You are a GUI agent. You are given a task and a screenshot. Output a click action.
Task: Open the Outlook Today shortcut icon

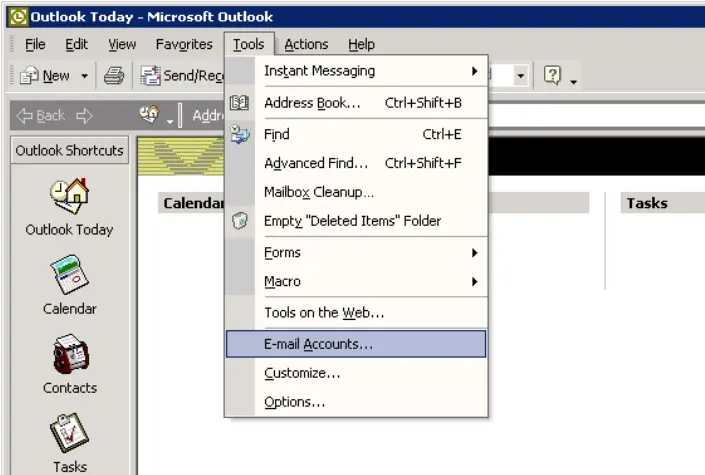pos(69,196)
